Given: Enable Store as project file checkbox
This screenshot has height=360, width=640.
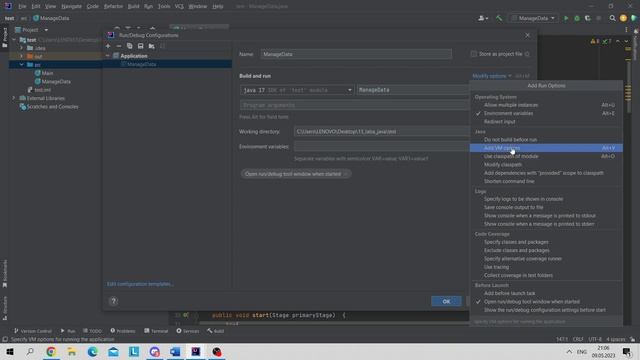Looking at the screenshot, I should (x=473, y=54).
